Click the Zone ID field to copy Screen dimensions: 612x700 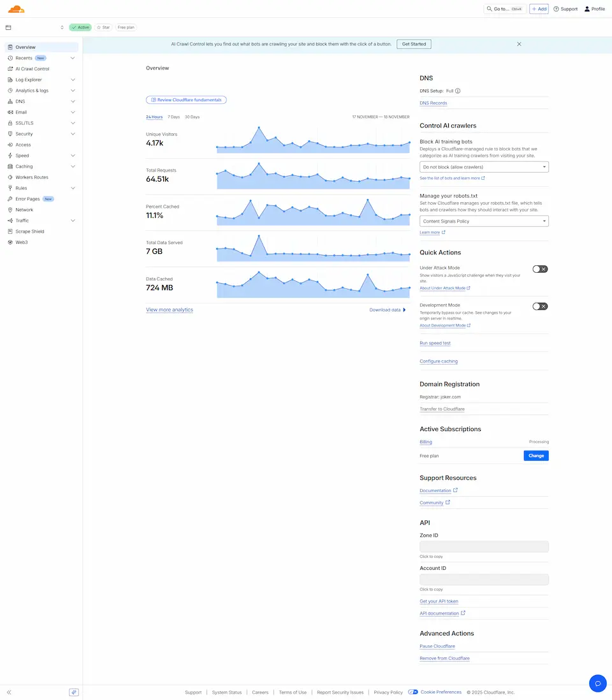pos(484,547)
